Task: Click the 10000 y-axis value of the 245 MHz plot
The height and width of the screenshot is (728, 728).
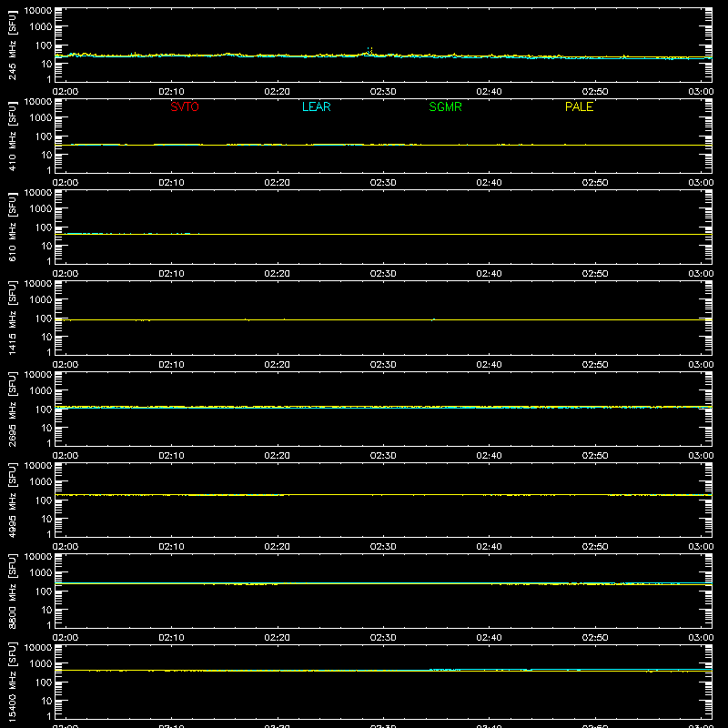Action: 38,11
